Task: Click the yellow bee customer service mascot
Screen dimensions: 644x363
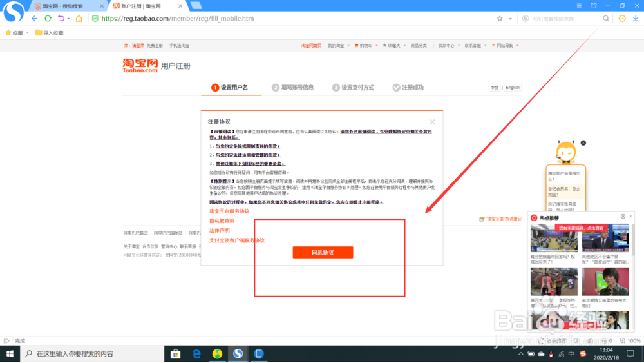Action: [x=566, y=152]
